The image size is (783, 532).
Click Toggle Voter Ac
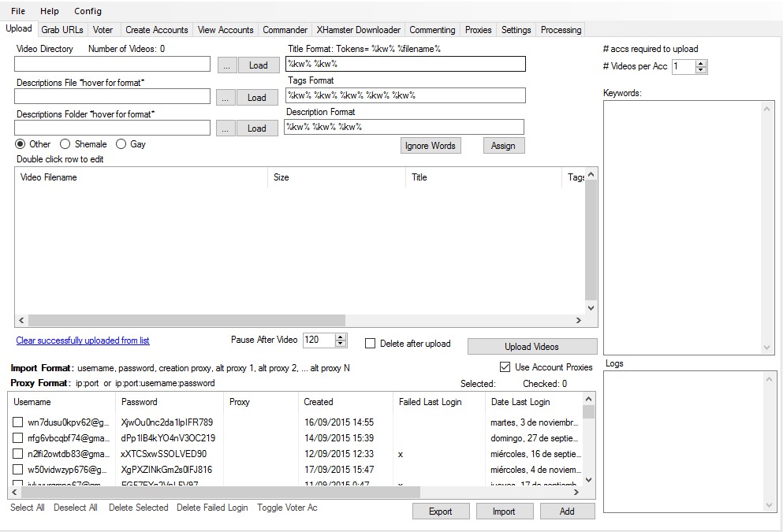pos(287,508)
